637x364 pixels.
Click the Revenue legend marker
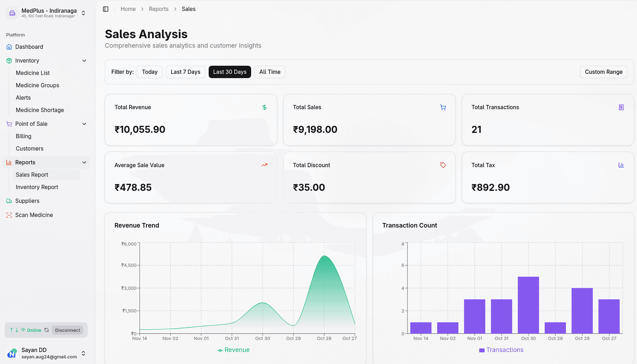click(x=220, y=350)
